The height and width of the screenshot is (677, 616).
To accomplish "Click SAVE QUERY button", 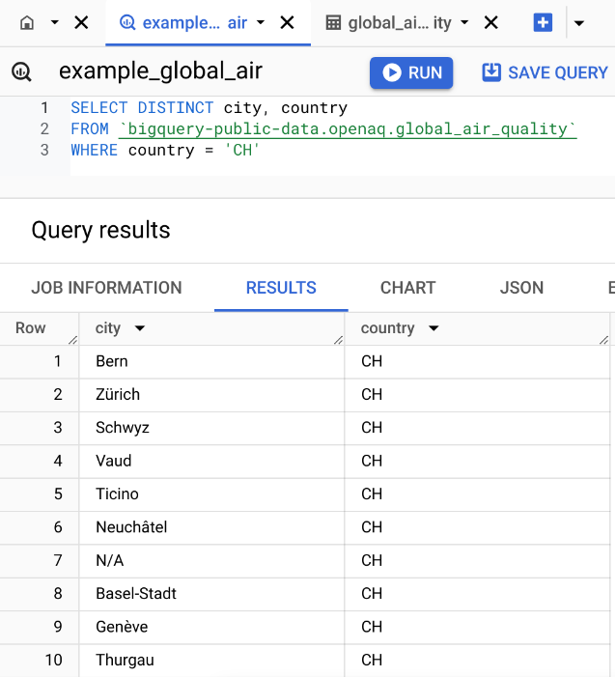I will pos(546,72).
